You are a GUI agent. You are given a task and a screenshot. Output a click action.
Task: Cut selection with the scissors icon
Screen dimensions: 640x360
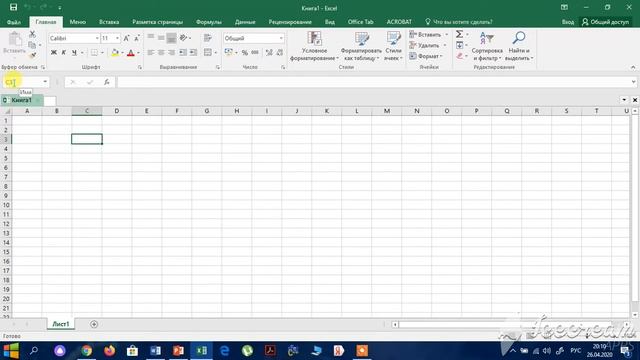pos(32,35)
